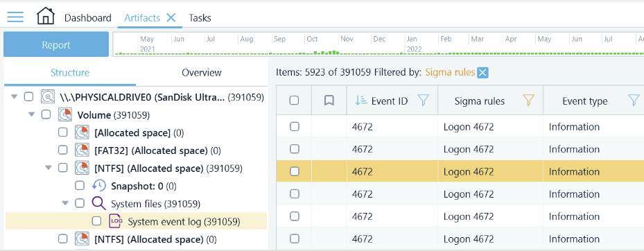Screen dimensions: 644x251
Task: Check the [NTFS] (391059) checkbox
Action: click(62, 168)
